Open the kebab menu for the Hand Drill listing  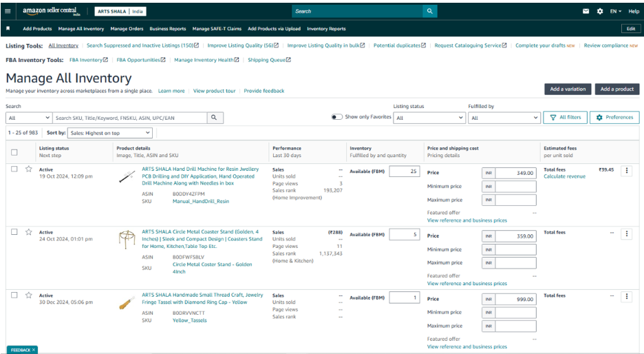click(626, 171)
